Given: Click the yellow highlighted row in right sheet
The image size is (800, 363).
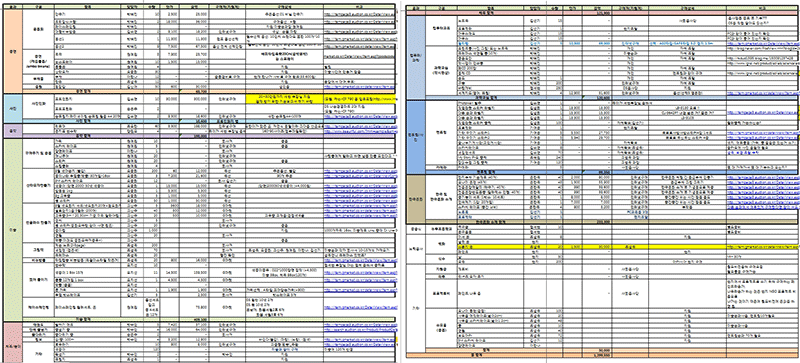Looking at the screenshot, I should [602, 246].
